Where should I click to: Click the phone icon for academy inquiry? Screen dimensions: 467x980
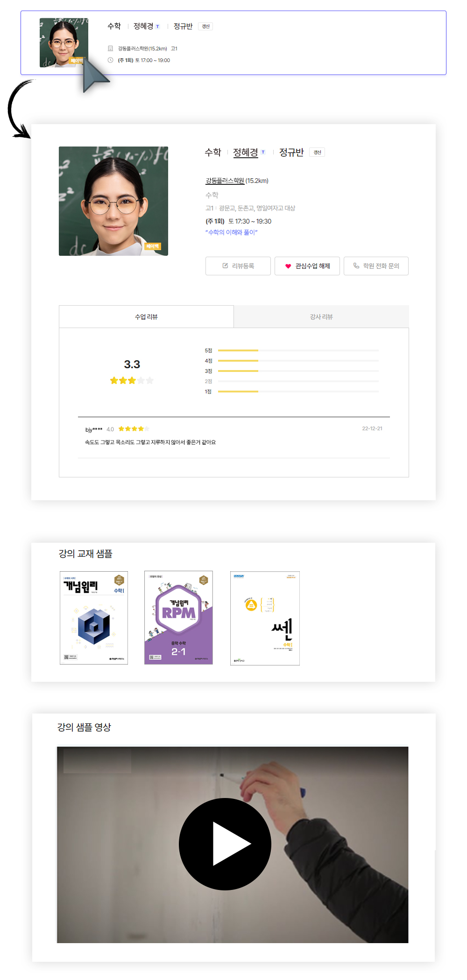[356, 266]
